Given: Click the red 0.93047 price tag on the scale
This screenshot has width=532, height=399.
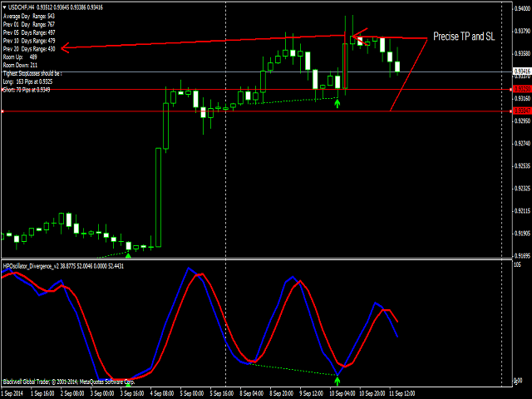Looking at the screenshot, I should [523, 111].
